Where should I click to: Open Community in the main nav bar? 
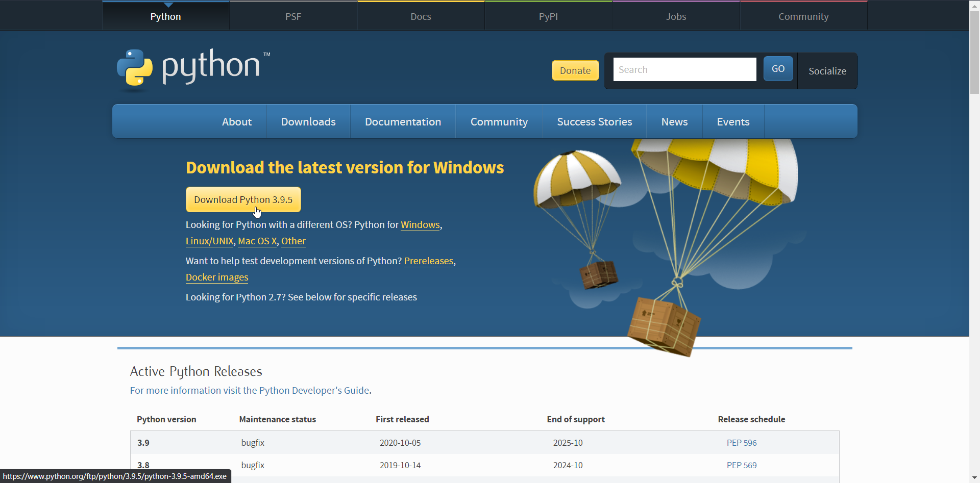pyautogui.click(x=499, y=121)
